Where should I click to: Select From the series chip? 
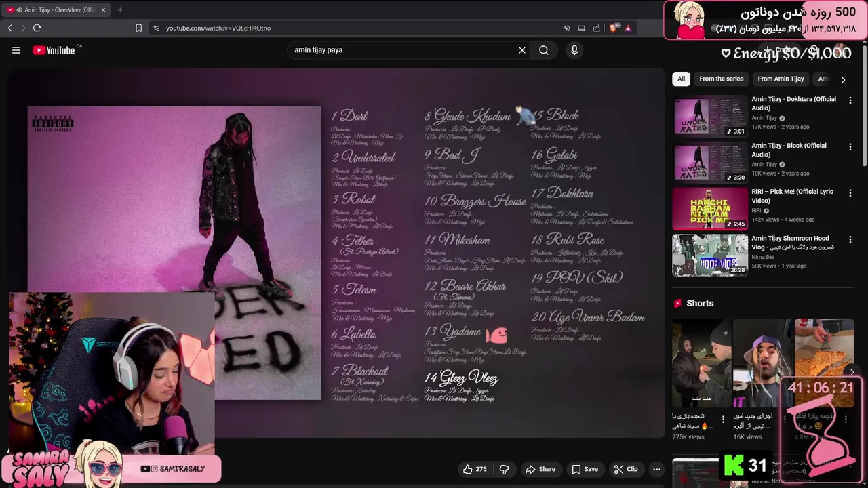[721, 79]
